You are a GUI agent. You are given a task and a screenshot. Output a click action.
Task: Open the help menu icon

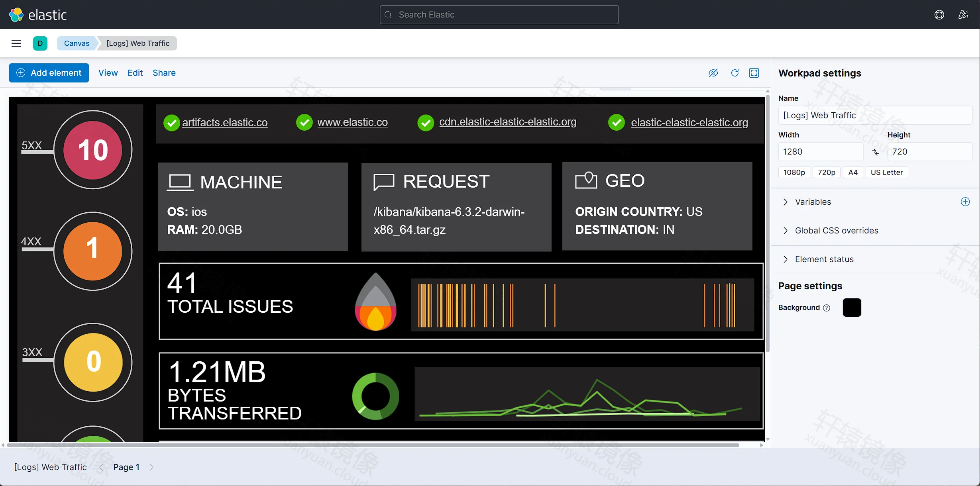[939, 15]
